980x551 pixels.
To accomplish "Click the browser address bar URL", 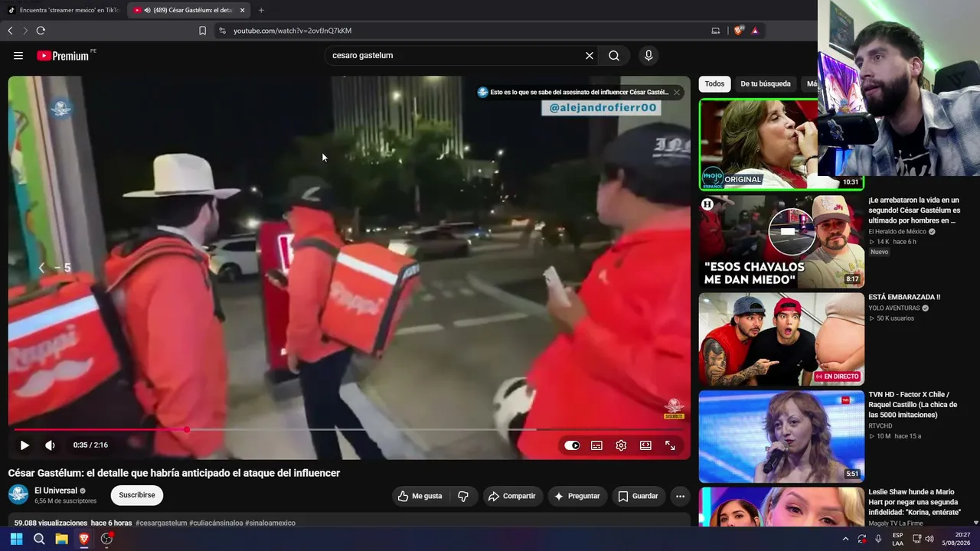I will click(292, 31).
